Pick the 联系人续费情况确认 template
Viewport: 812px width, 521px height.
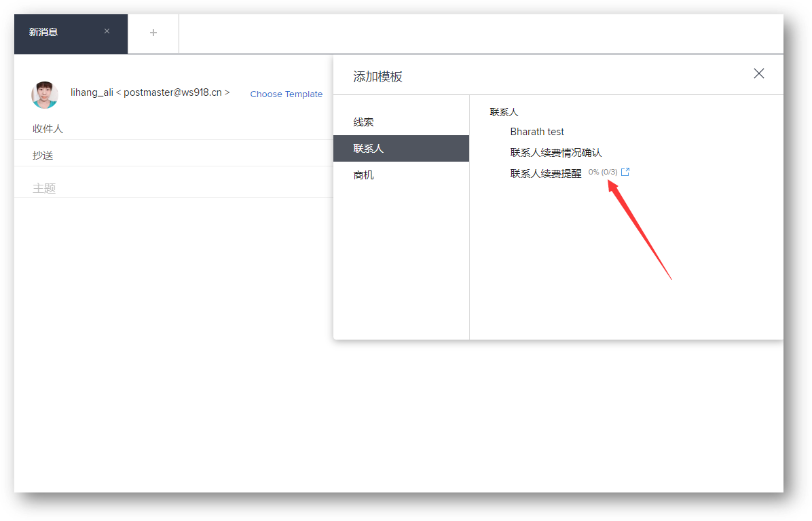555,153
